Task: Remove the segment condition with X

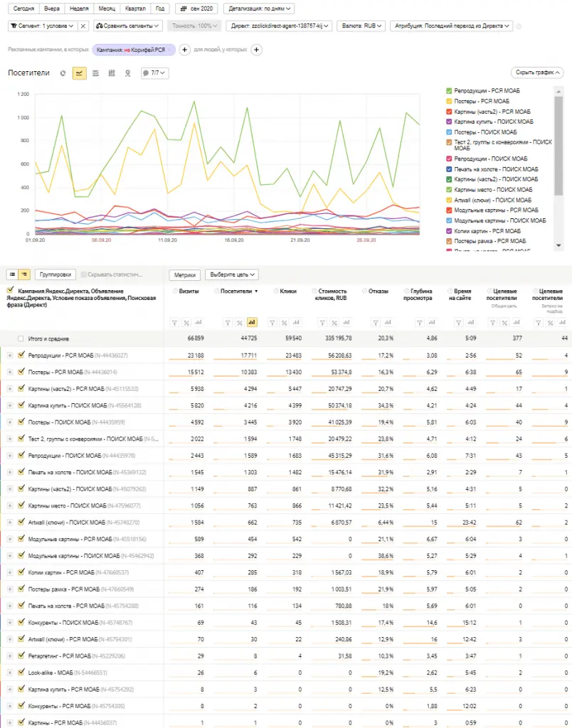Action: pyautogui.click(x=83, y=26)
